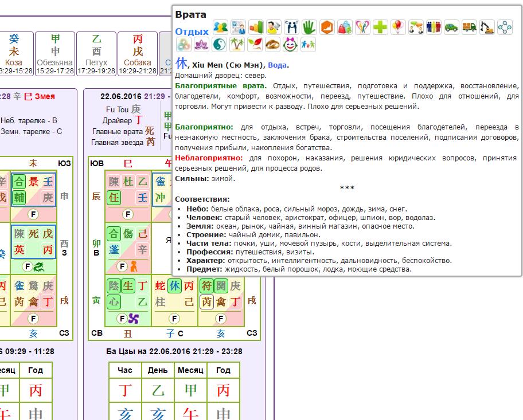The width and height of the screenshot is (523, 420).
Task: Click the handshake meeting icon
Action: tap(291, 28)
